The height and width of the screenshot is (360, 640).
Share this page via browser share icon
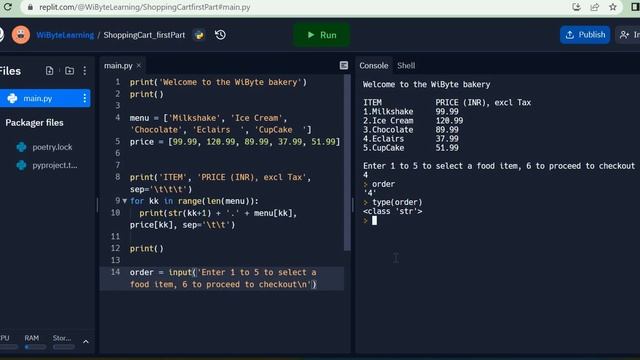[595, 7]
